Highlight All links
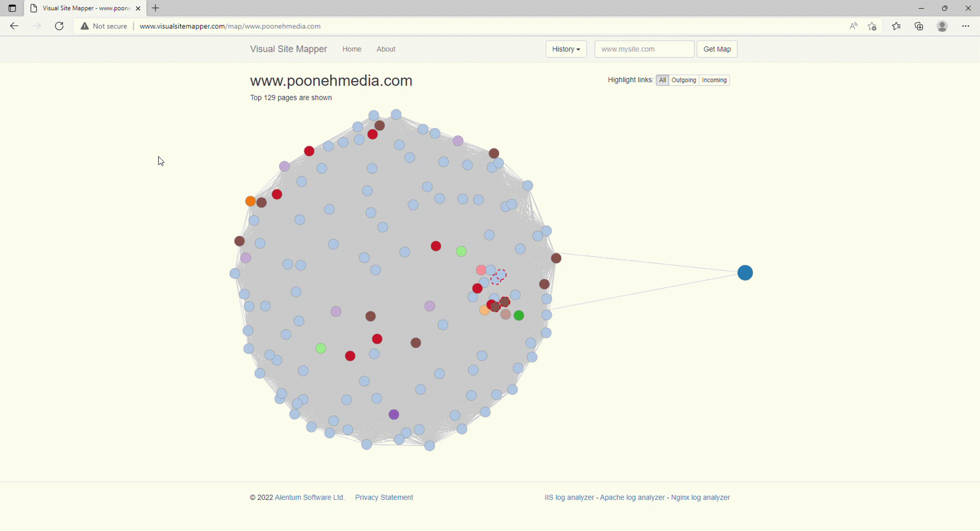 click(x=662, y=80)
